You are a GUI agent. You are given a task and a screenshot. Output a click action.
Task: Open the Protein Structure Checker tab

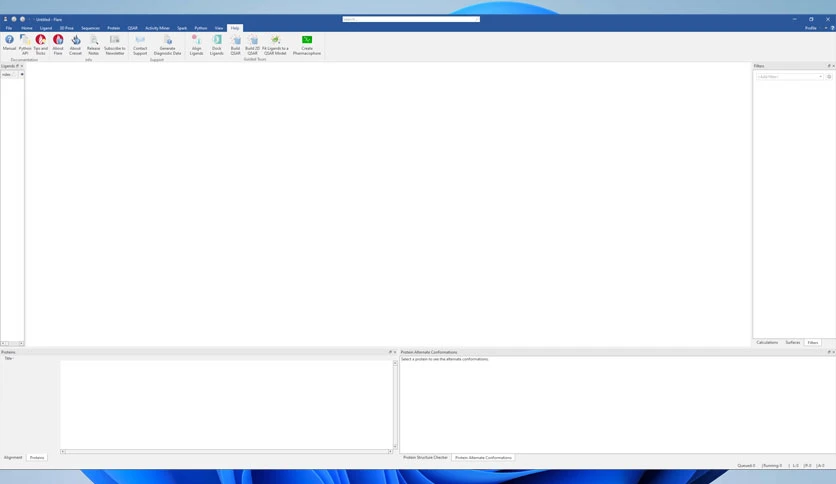[x=425, y=457]
